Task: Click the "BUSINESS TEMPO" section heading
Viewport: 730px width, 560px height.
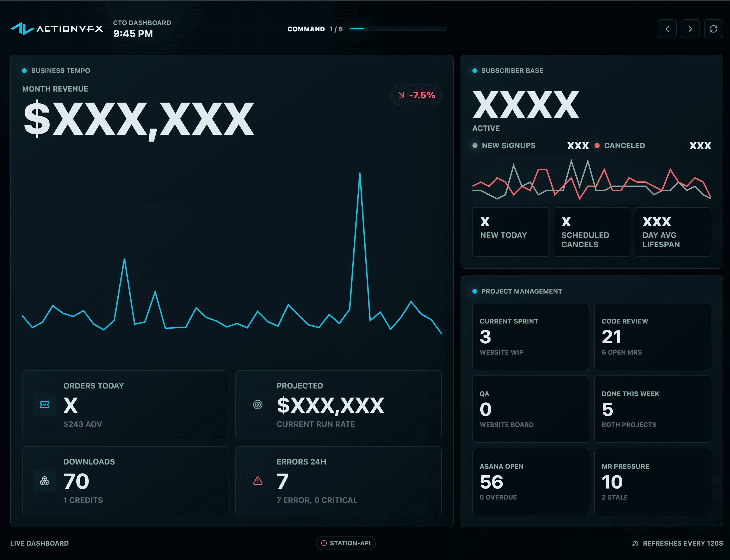Action: (60, 71)
